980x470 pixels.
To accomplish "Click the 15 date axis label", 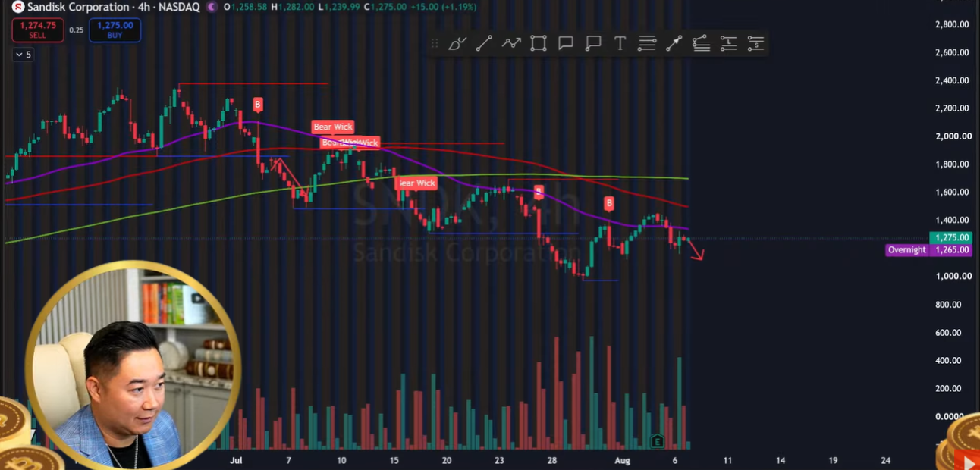I will click(x=394, y=460).
